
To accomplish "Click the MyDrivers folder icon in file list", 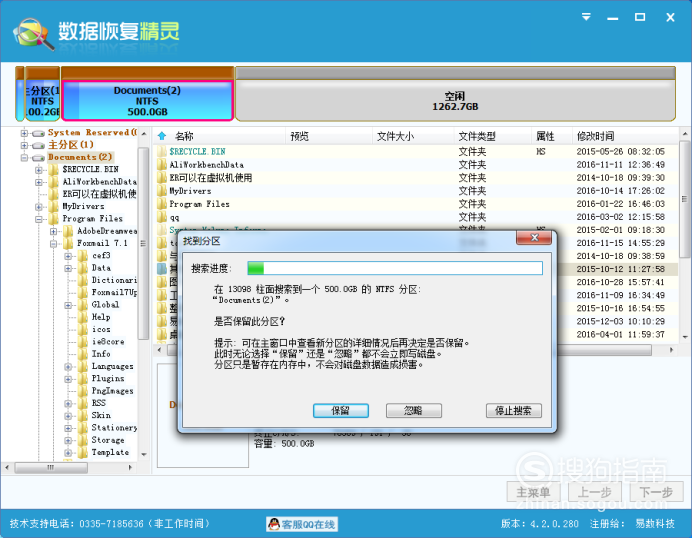I will [162, 191].
